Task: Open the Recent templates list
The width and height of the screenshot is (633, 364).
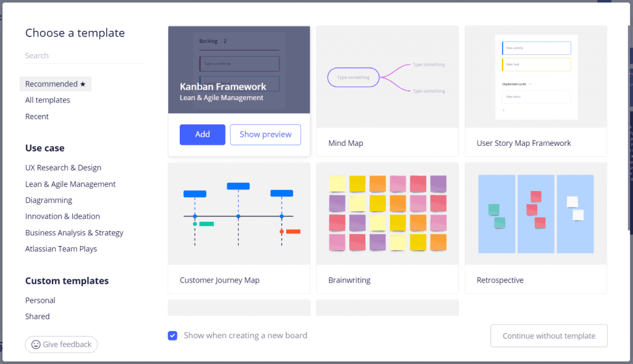Action: pos(36,116)
